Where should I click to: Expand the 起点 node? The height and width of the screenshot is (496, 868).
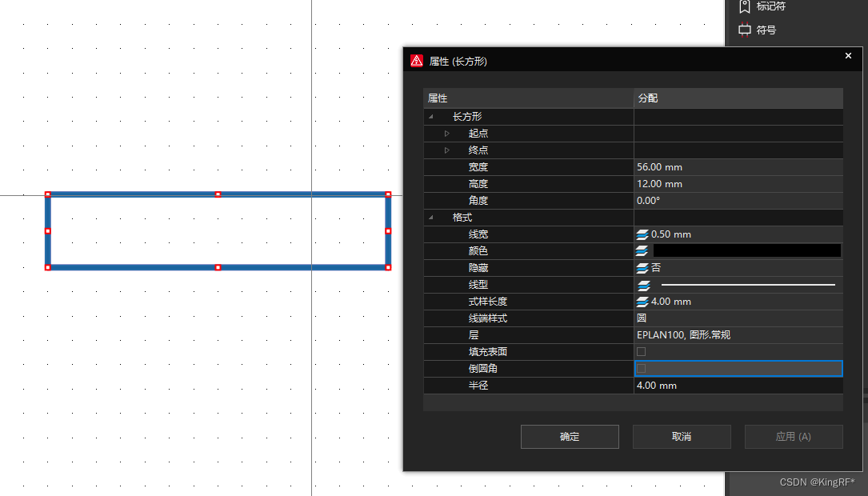[446, 134]
